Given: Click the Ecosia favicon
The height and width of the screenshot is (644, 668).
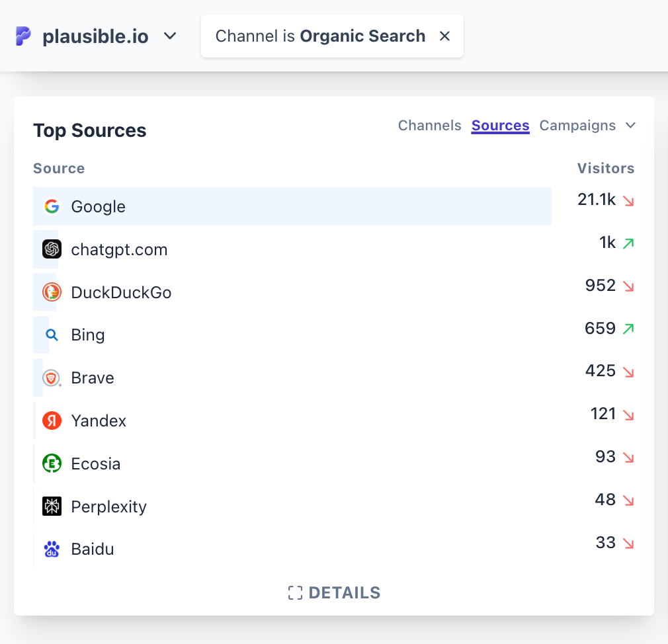Looking at the screenshot, I should (x=52, y=463).
